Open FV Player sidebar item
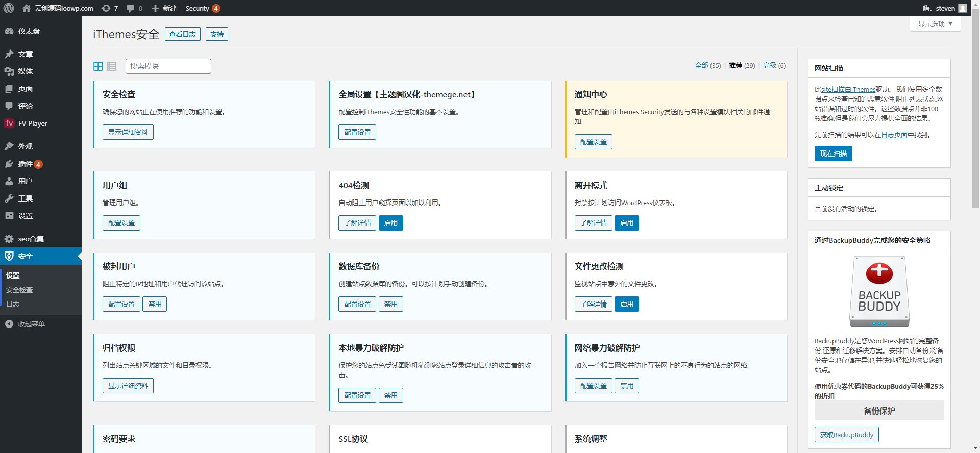Screen dimensions: 980x453 pos(41,123)
